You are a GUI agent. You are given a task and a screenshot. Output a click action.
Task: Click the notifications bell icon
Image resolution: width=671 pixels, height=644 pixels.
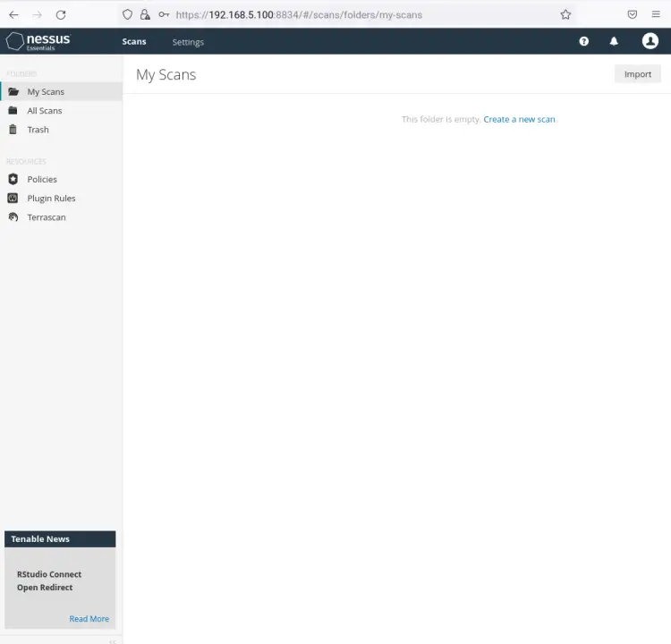[614, 41]
